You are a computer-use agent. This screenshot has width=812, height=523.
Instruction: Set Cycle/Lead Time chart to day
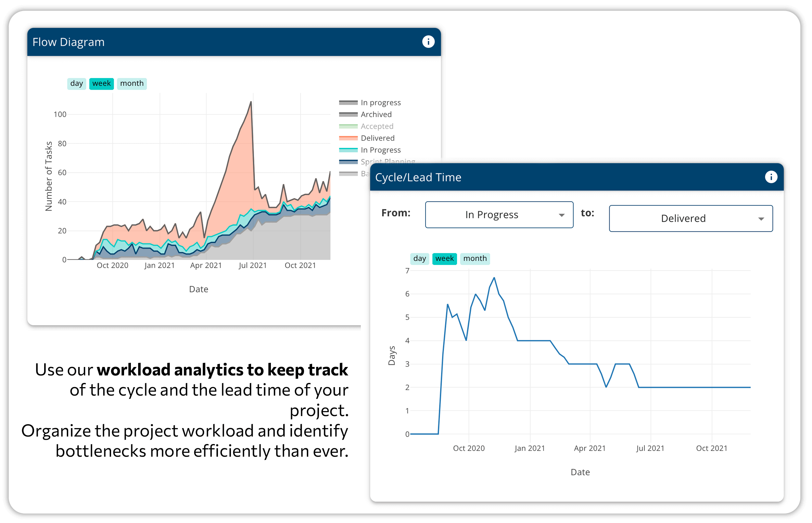419,258
